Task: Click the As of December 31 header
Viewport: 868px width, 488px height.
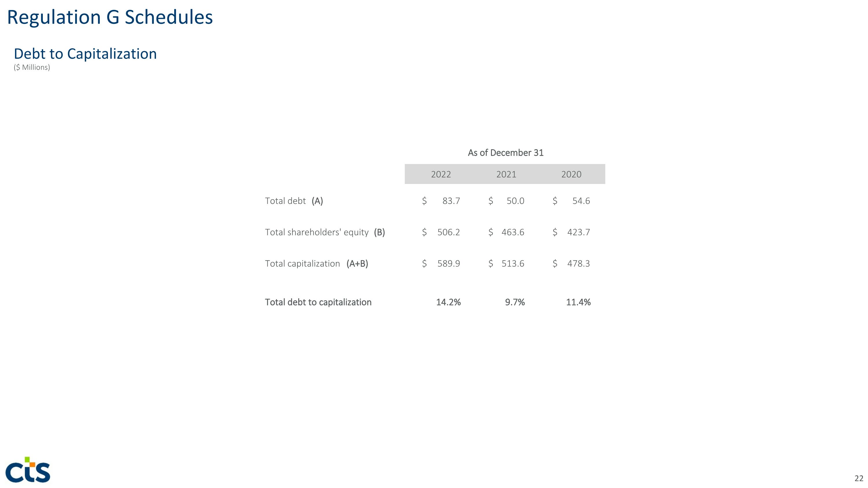Action: 505,153
